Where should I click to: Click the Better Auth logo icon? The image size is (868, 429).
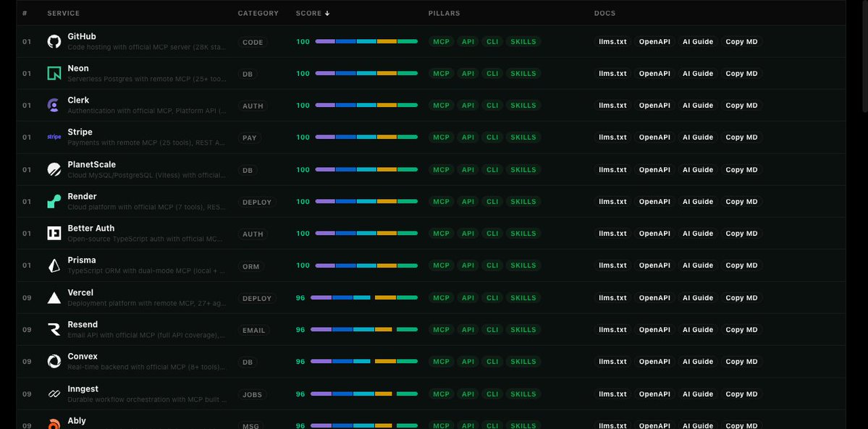54,233
